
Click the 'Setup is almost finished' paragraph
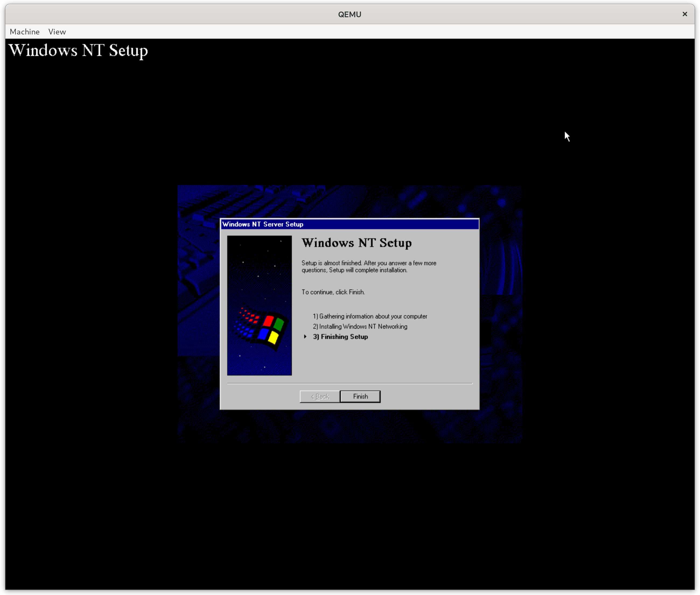click(369, 267)
